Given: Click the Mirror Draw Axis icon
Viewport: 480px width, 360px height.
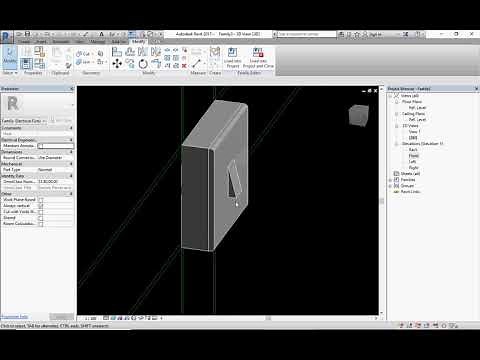Looking at the screenshot, I should tap(156, 52).
